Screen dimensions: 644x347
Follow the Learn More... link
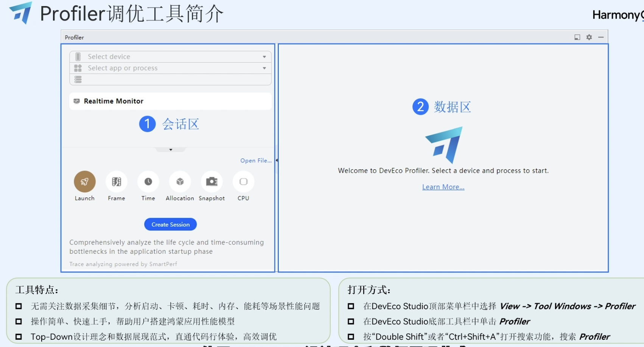(443, 187)
